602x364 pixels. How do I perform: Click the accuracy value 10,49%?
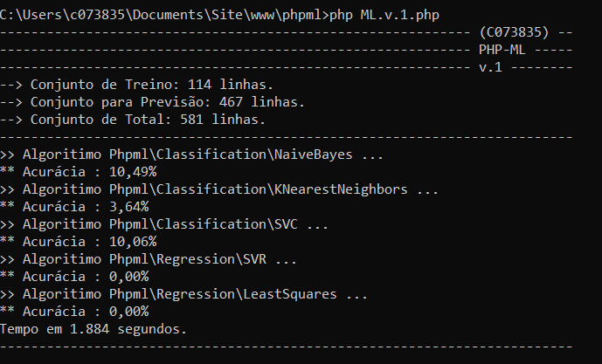coord(133,172)
